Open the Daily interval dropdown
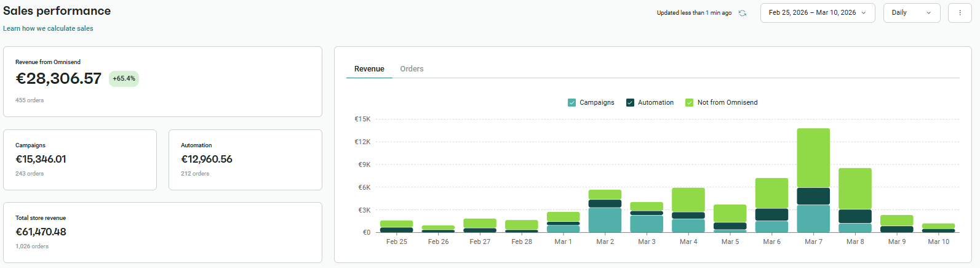980x268 pixels. 912,13
